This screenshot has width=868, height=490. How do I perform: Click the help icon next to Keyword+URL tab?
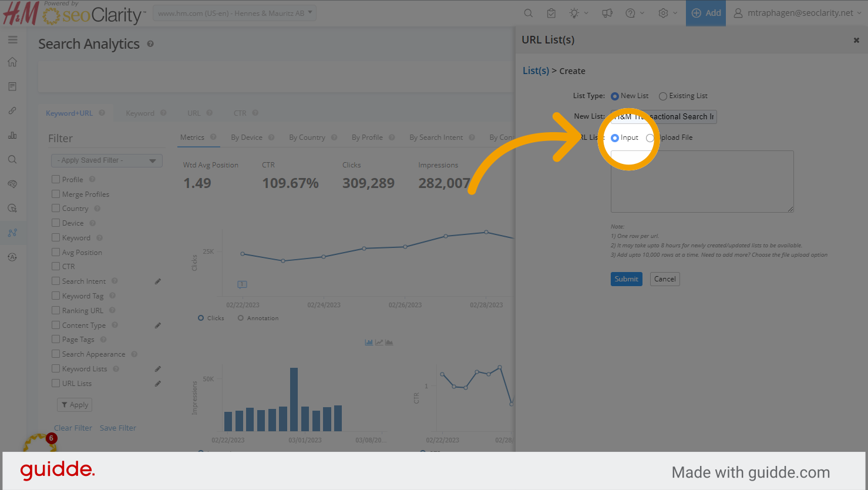102,113
